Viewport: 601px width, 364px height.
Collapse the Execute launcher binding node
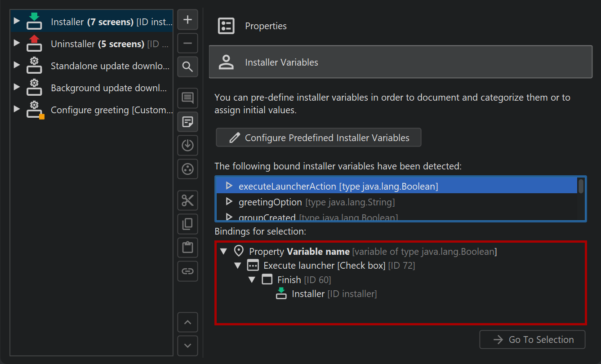point(238,266)
